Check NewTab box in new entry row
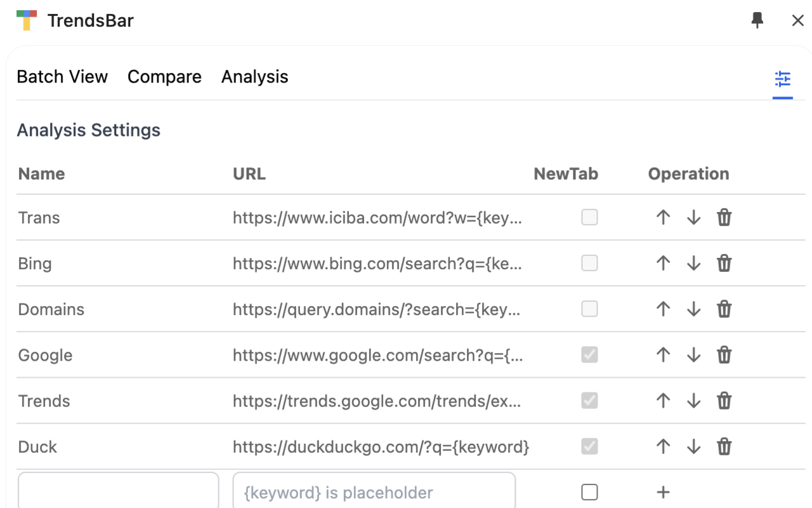812x508 pixels. (589, 492)
